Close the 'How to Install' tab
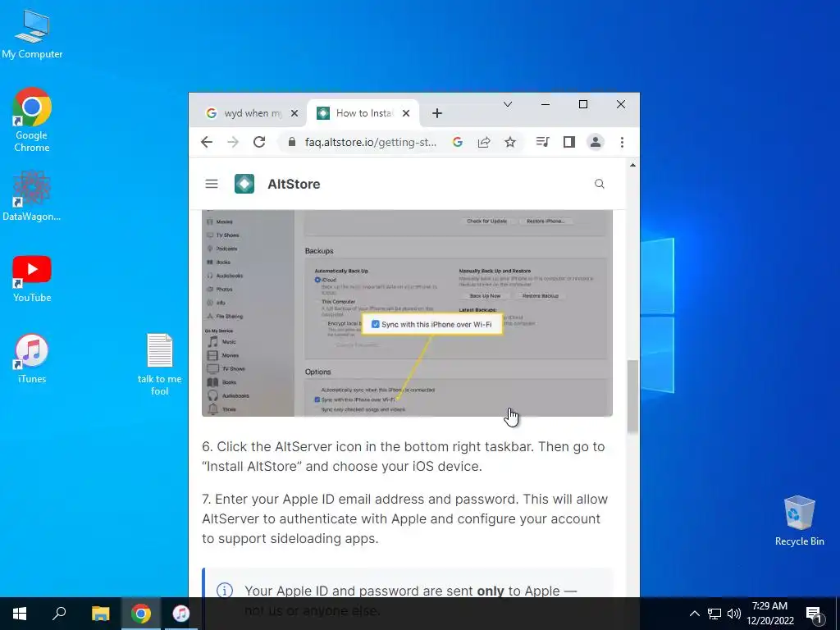Screen dimensions: 840x630 point(406,113)
